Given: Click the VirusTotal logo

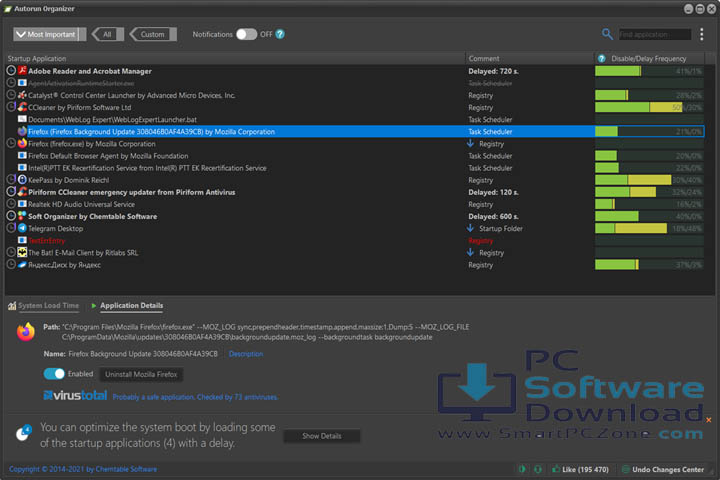Looking at the screenshot, I should (75, 395).
